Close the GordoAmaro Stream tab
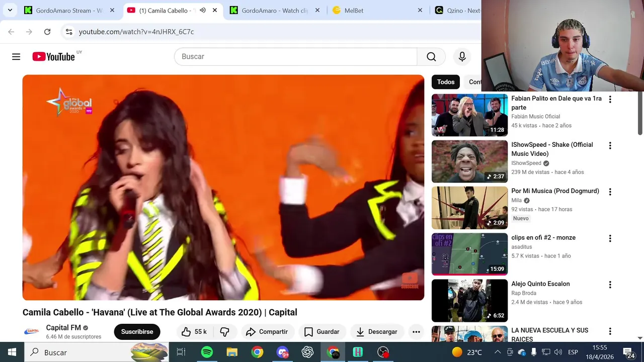 112,10
